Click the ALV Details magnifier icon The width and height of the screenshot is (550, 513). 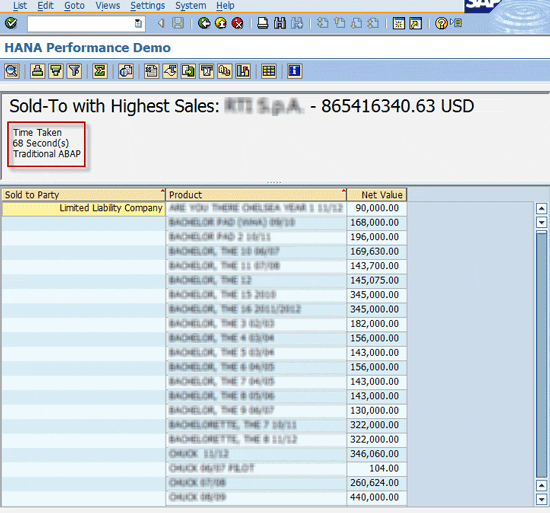[x=12, y=71]
